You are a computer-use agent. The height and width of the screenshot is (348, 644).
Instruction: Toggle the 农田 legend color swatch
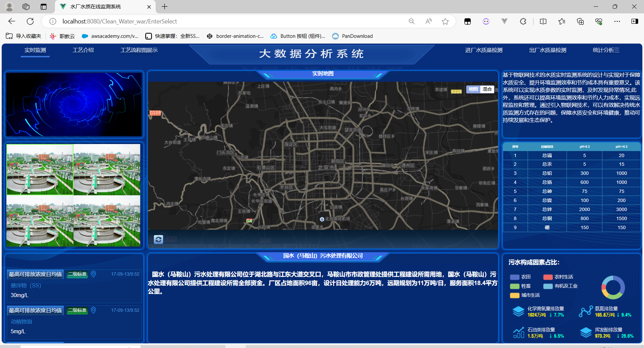tap(515, 277)
